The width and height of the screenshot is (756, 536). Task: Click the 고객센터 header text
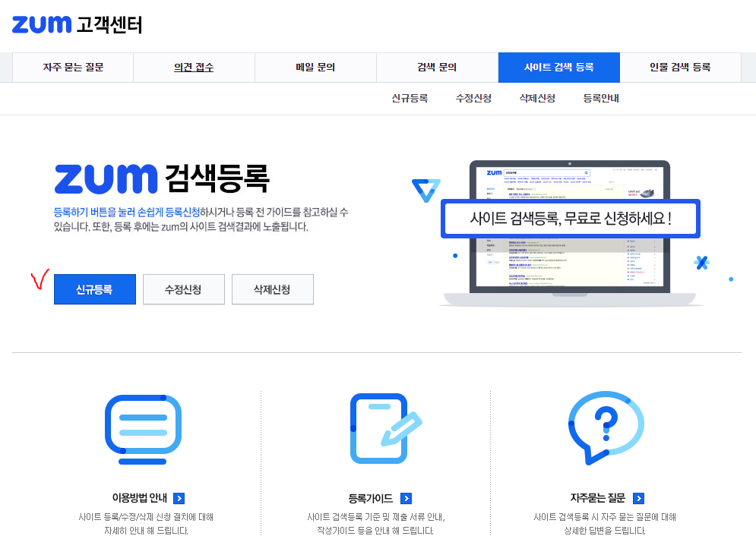[x=109, y=24]
